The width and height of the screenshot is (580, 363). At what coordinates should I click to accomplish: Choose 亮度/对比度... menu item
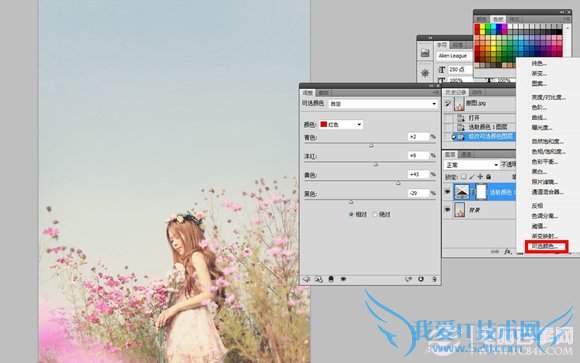(x=549, y=97)
